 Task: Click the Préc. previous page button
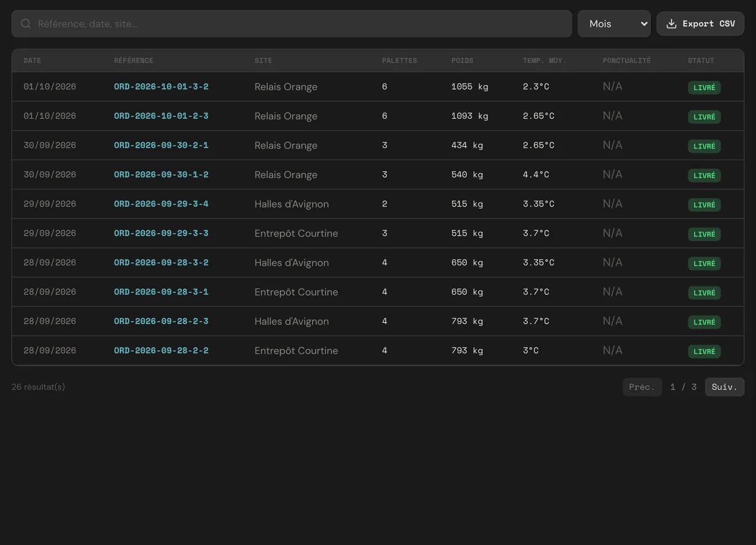tap(642, 387)
